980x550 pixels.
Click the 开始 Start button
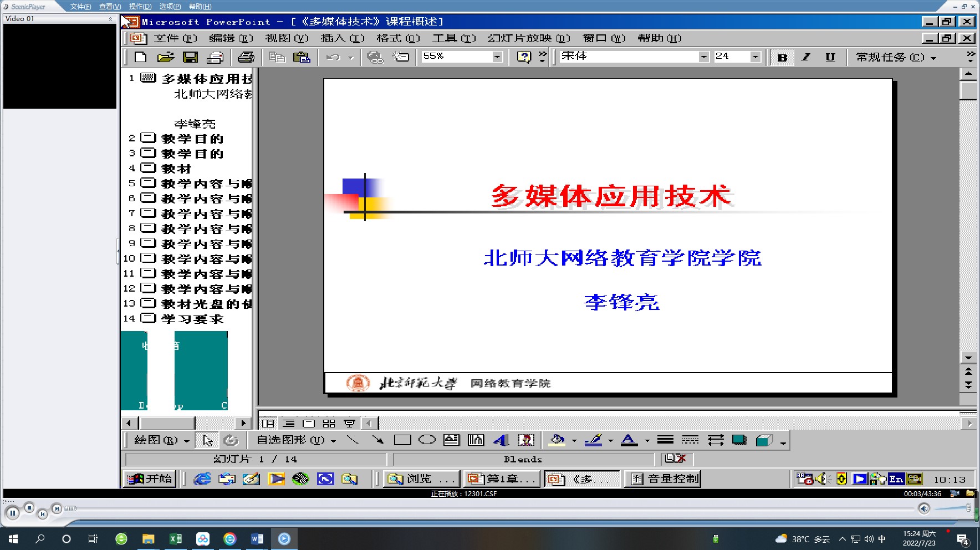click(150, 478)
